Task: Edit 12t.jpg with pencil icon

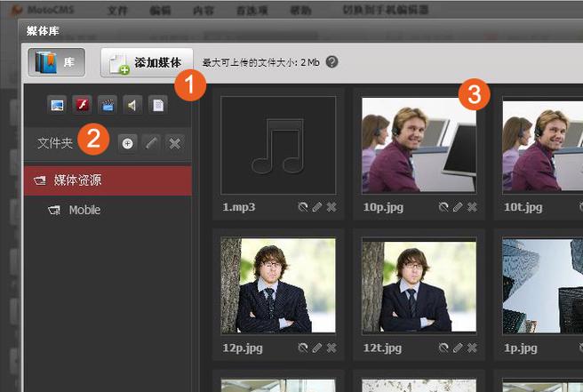Action: point(458,348)
